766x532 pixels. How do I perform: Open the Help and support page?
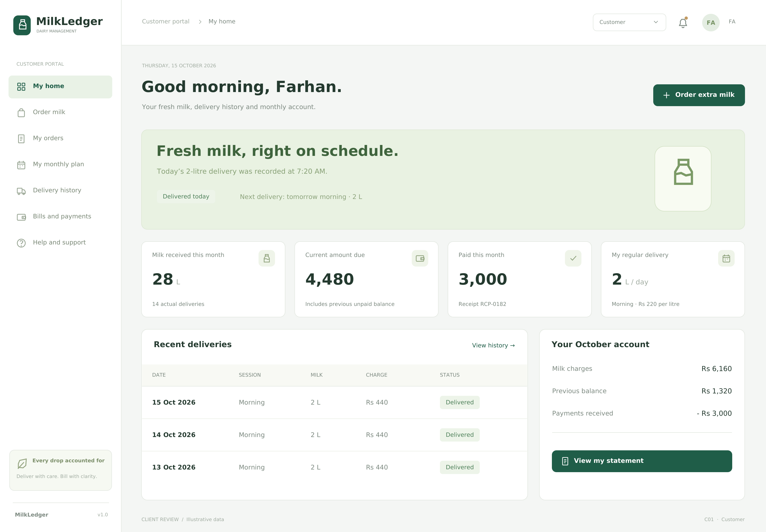click(60, 243)
